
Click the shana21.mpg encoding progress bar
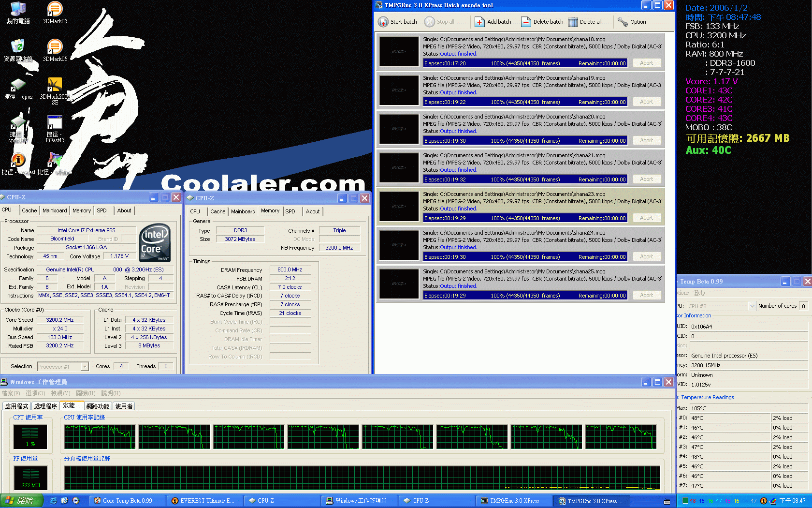click(525, 179)
